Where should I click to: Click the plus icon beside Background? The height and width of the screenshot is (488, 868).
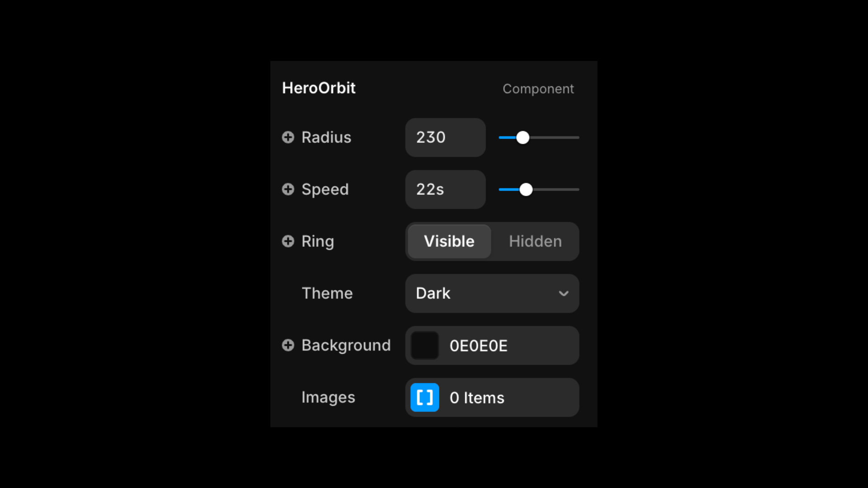click(x=288, y=345)
